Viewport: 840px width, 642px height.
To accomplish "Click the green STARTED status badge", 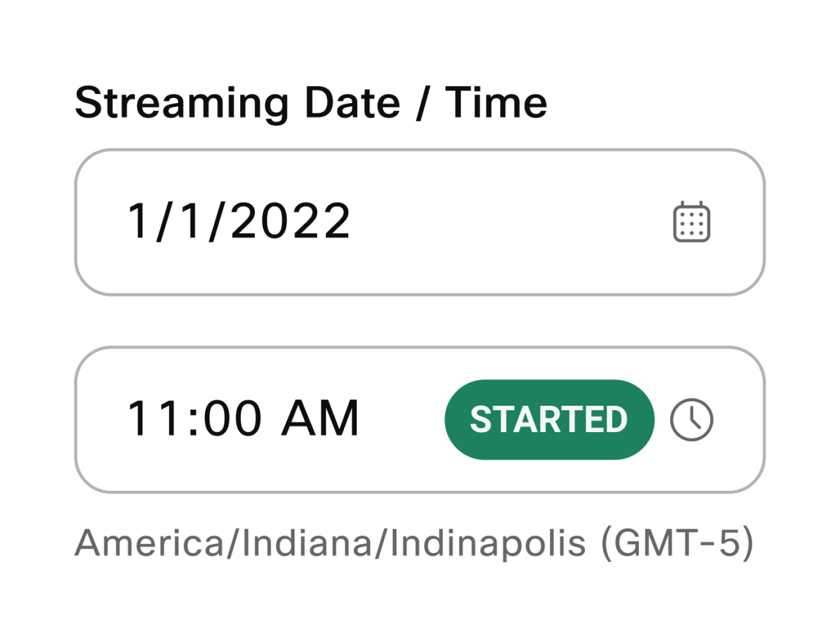I will click(x=549, y=420).
